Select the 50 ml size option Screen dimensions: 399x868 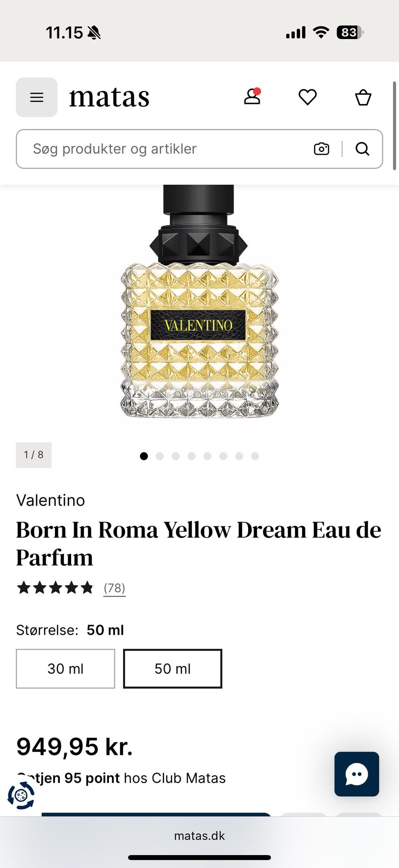(x=172, y=669)
